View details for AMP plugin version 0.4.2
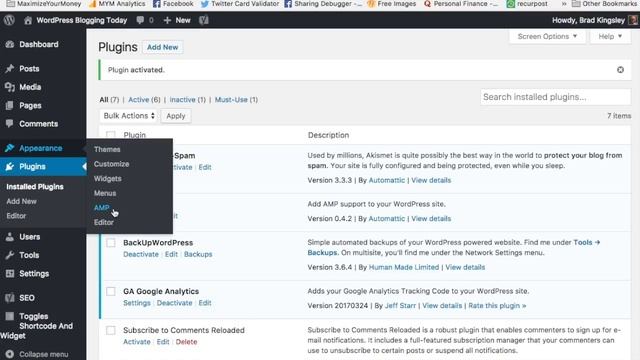 coord(431,218)
